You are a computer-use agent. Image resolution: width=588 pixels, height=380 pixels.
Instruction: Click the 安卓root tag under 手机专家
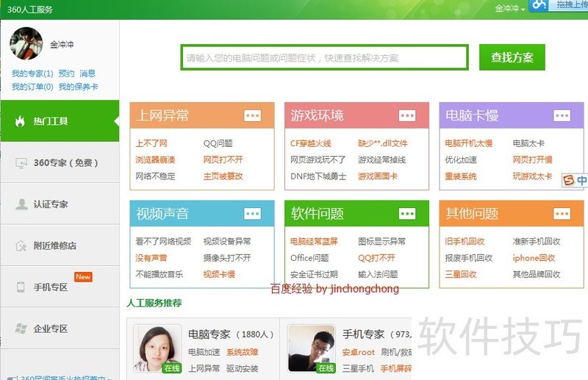click(359, 352)
